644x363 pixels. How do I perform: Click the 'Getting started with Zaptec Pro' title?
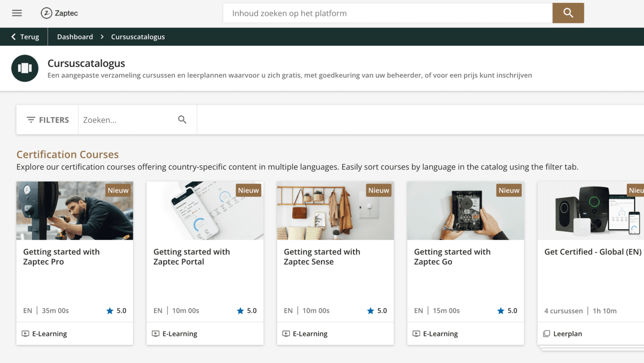coord(61,257)
